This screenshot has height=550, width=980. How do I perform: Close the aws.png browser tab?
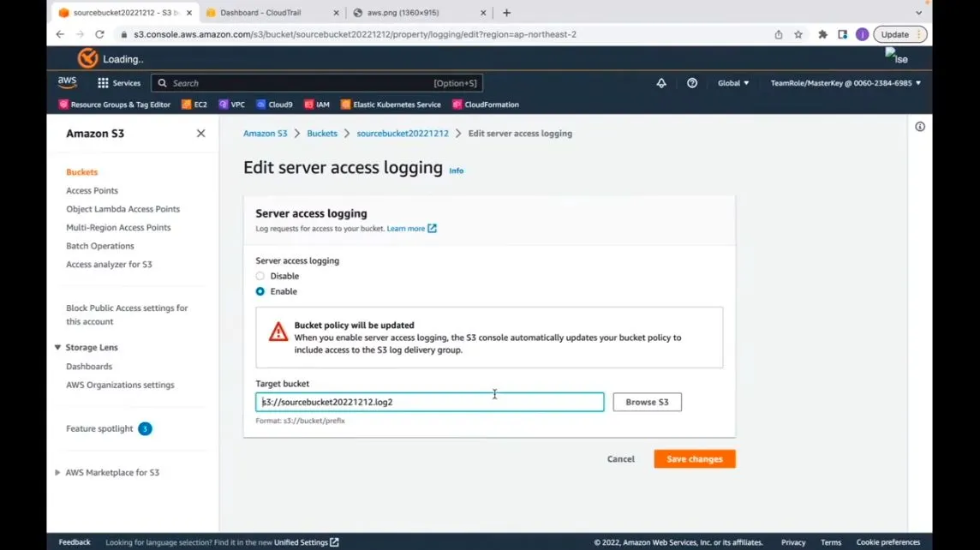pos(483,13)
